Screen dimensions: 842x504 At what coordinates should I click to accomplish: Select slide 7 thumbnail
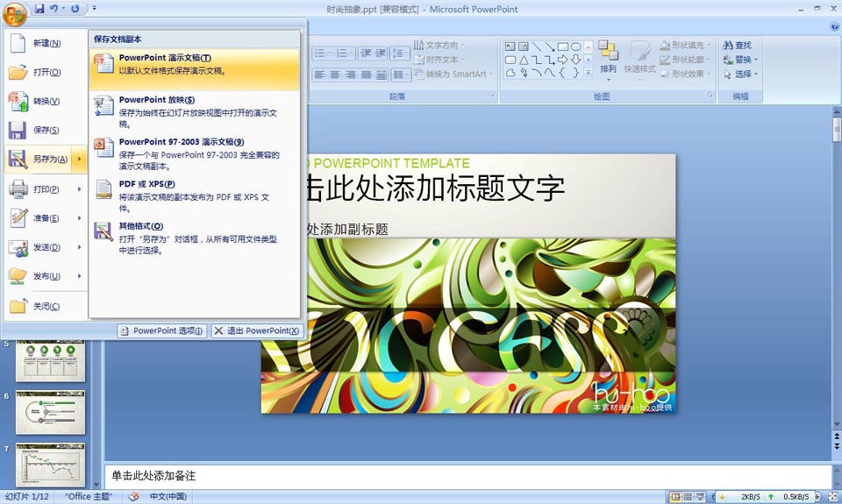[51, 465]
